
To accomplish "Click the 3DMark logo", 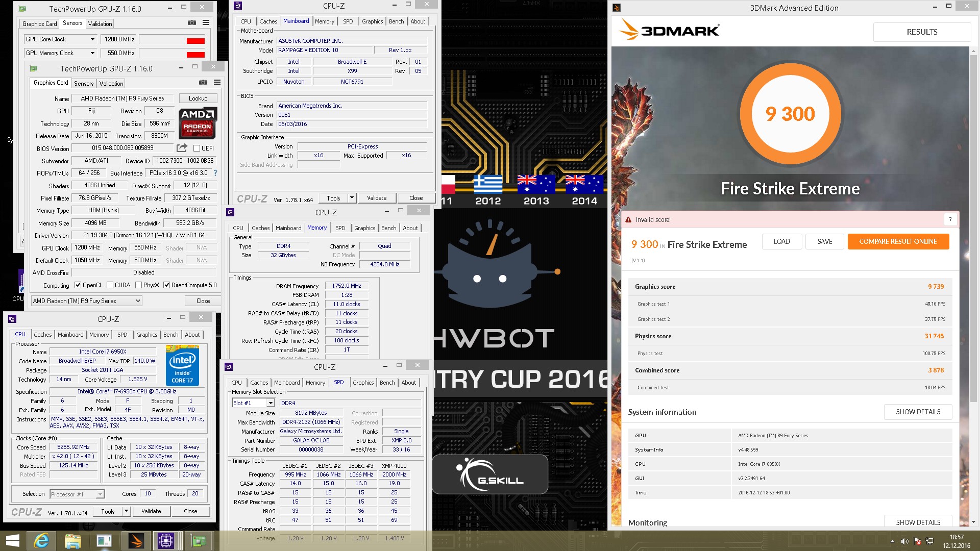I will coord(669,30).
